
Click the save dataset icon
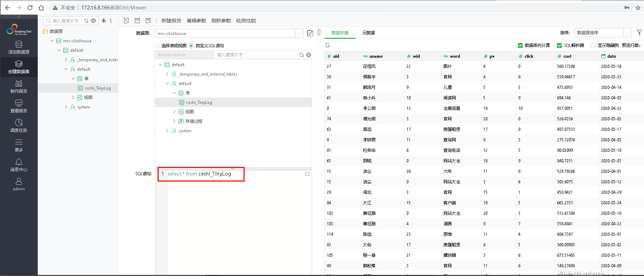(137, 21)
